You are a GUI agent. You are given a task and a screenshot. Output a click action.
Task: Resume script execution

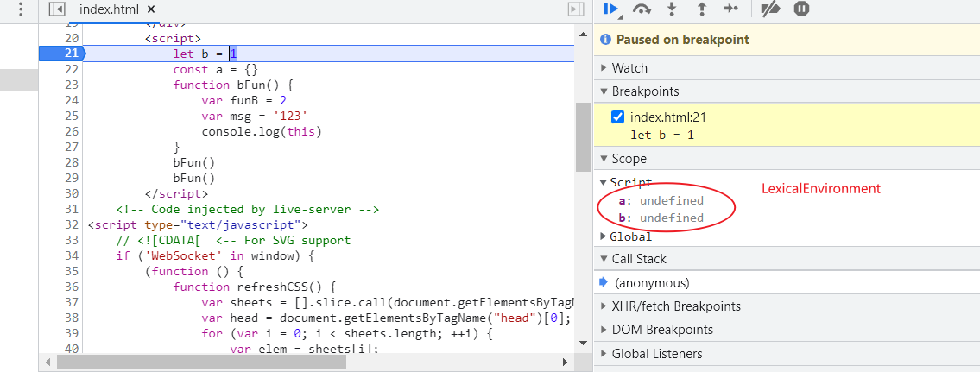tap(611, 9)
